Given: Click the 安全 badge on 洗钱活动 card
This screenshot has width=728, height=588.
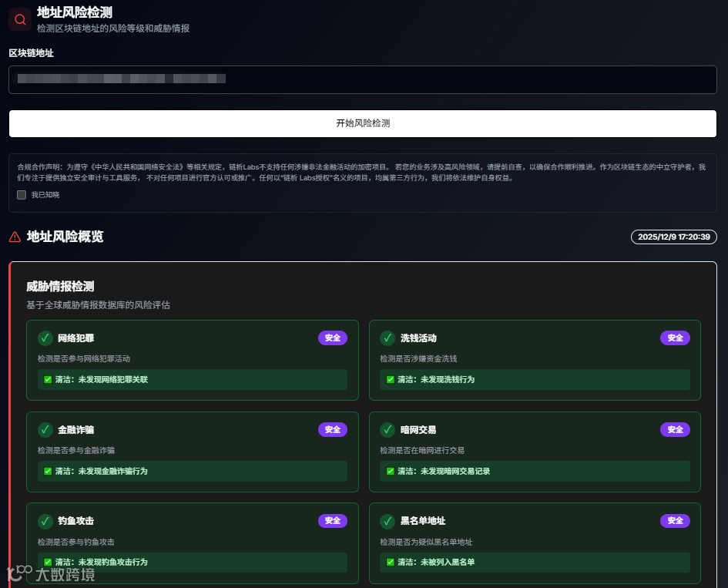Looking at the screenshot, I should coord(675,338).
